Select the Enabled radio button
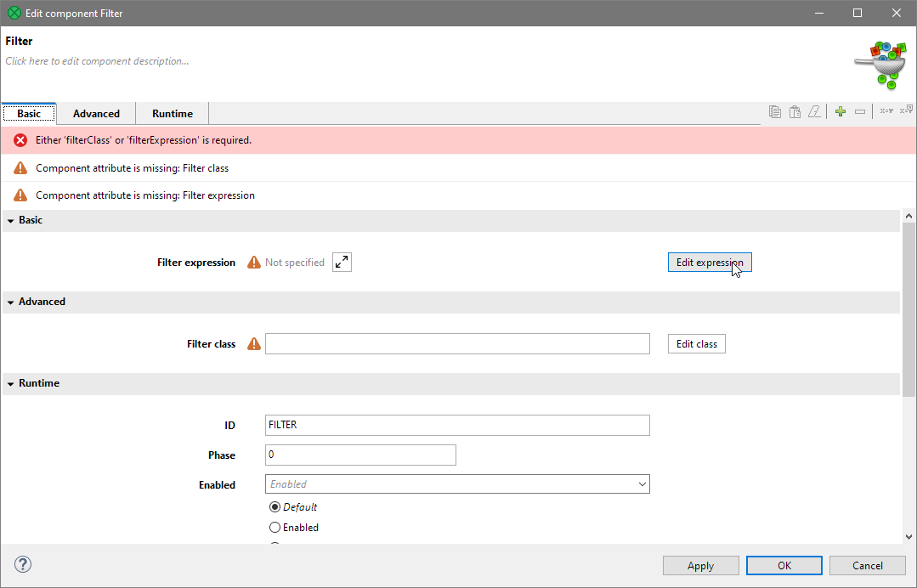Viewport: 917px width, 588px height. click(x=275, y=528)
